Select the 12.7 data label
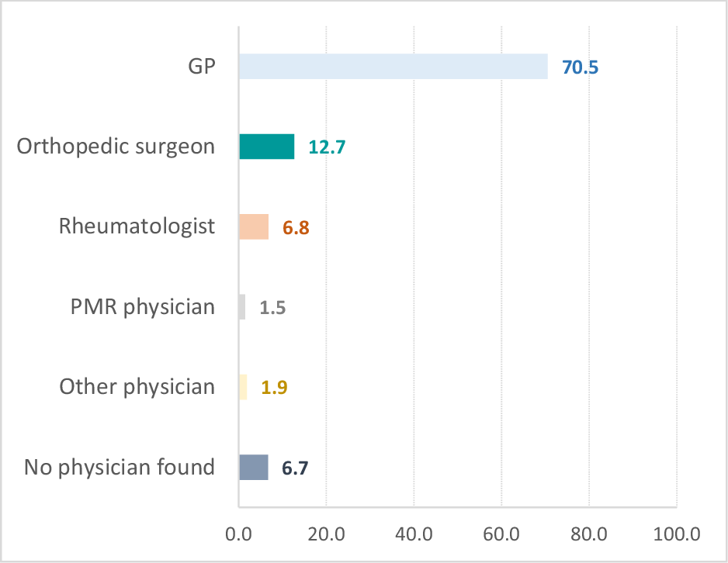Viewport: 728px width, 563px height. coord(327,147)
